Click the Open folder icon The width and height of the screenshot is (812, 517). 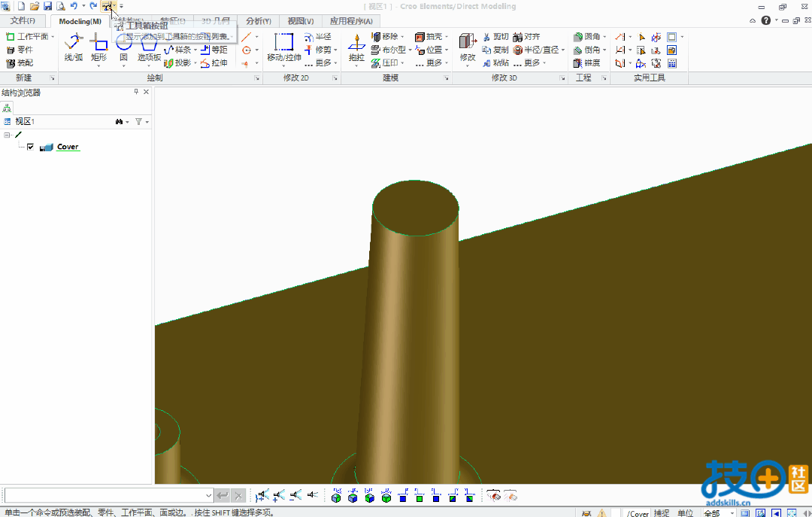tap(35, 6)
